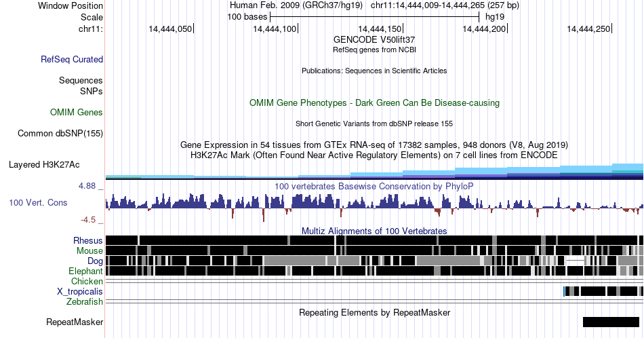This screenshot has width=644, height=338.
Task: Select the Elephant alignment label
Action: tap(85, 271)
